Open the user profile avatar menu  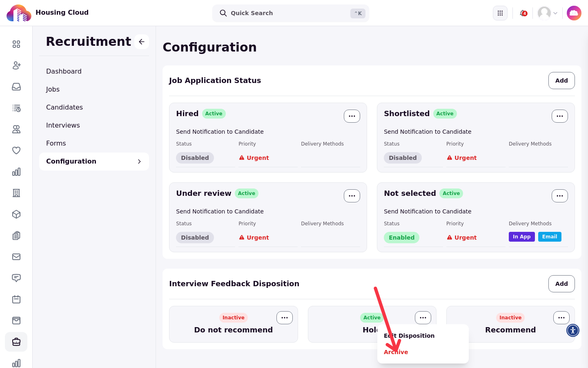[548, 13]
